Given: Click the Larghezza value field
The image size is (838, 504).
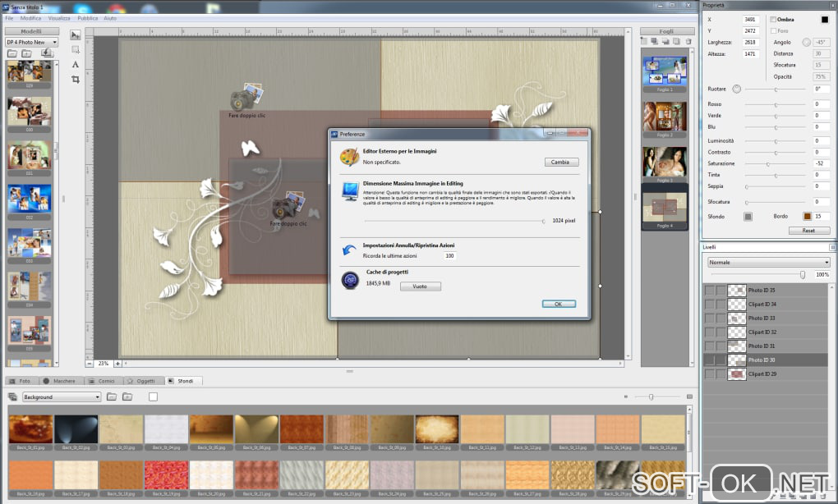Looking at the screenshot, I should click(750, 42).
